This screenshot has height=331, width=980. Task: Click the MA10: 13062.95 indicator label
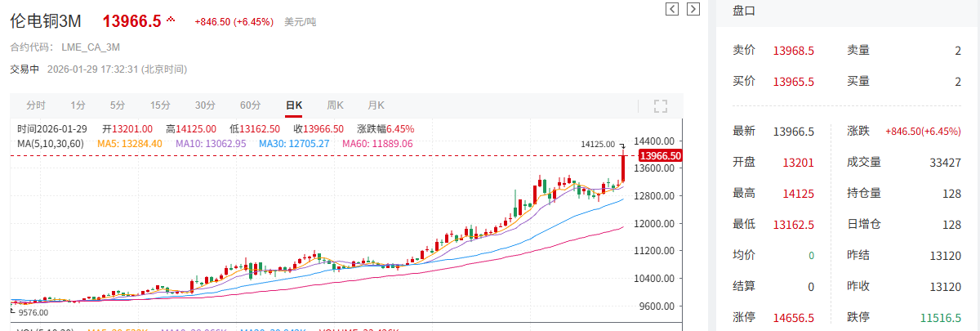pyautogui.click(x=212, y=144)
